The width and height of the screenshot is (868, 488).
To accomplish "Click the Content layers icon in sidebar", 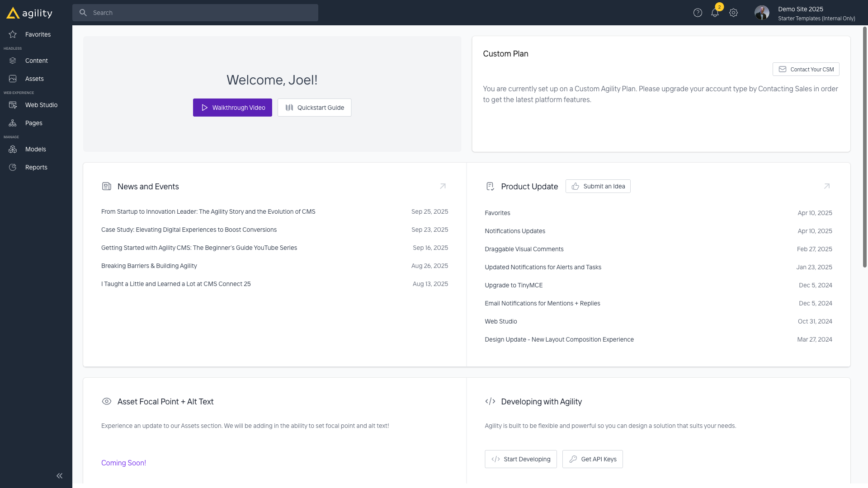I will 13,61.
